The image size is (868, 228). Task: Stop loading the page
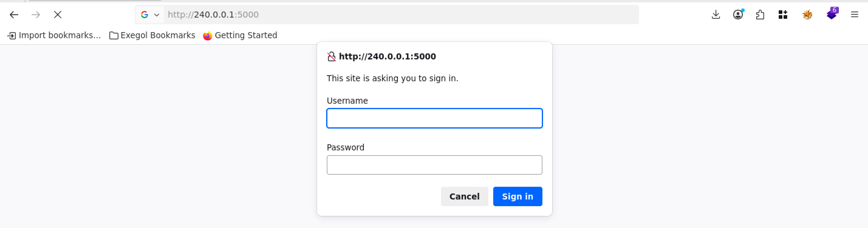tap(58, 15)
